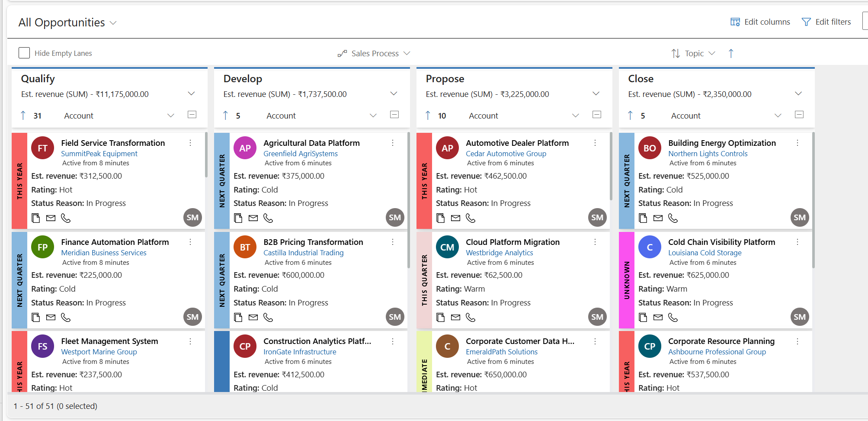Open more options for Agricultural Data Platform card

[393, 143]
